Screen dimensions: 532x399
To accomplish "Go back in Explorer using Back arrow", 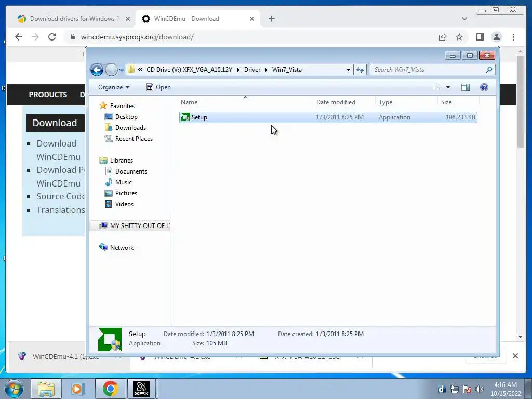I will coord(97,70).
